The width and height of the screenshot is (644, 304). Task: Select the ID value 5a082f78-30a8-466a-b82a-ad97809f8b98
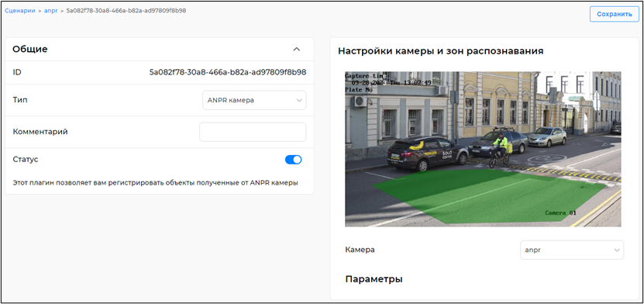click(228, 73)
